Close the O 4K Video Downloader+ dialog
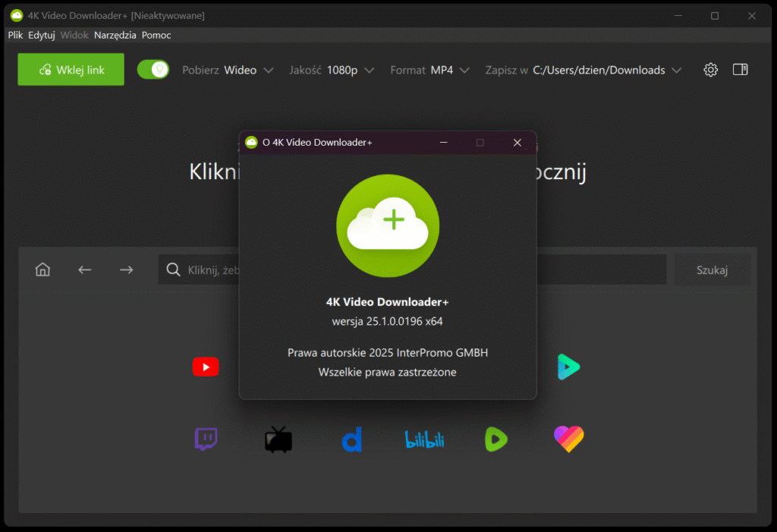Screen dimensions: 777x532 pos(517,143)
